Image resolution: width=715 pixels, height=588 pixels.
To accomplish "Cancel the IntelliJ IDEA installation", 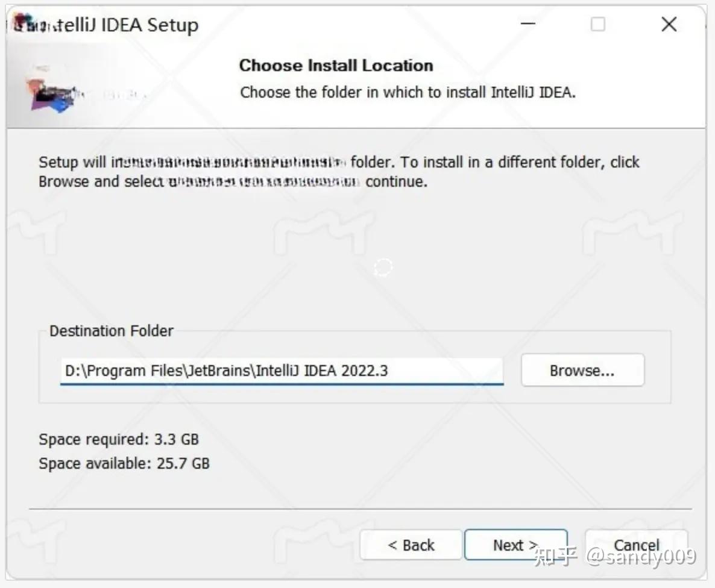I will pyautogui.click(x=636, y=545).
